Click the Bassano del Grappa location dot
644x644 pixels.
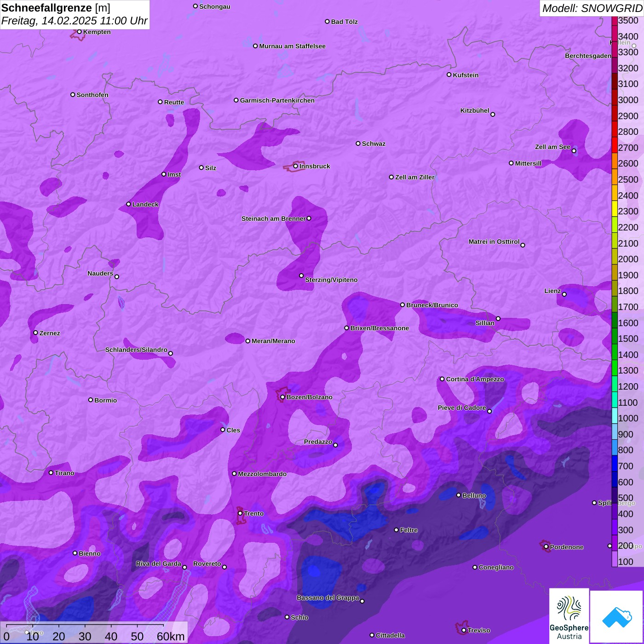pos(362,601)
